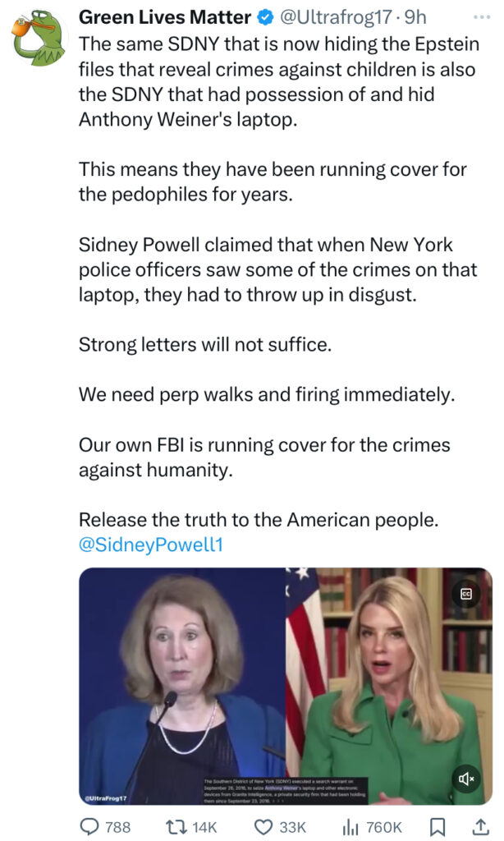Click the 788 replies count
This screenshot has height=841, width=504.
pos(118,827)
